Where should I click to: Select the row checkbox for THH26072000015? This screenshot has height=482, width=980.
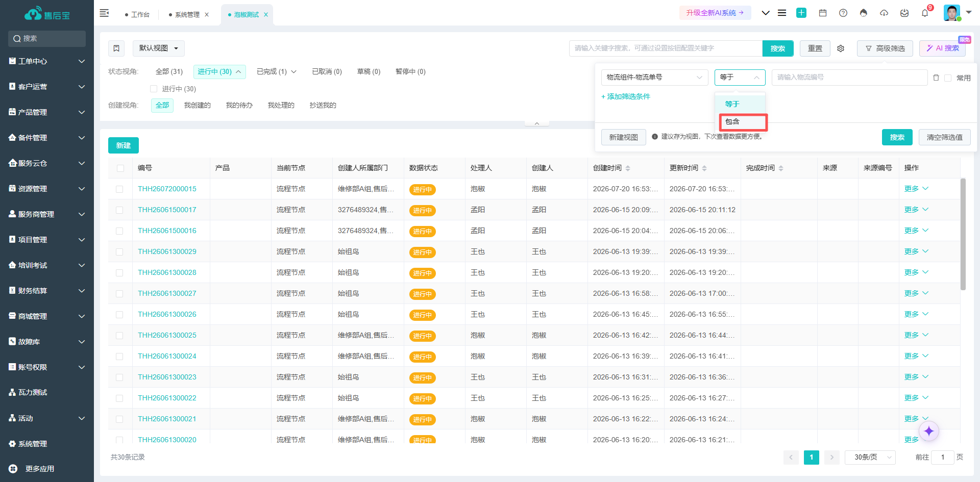[x=119, y=189]
